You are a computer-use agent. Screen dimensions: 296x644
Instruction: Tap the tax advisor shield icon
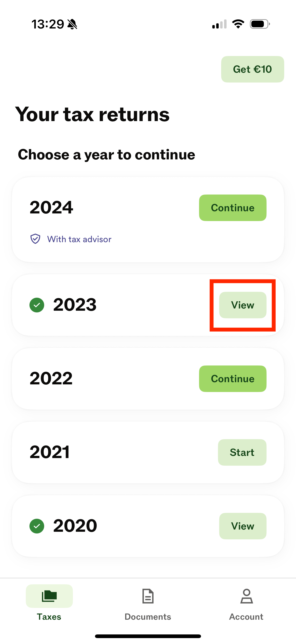tap(35, 239)
